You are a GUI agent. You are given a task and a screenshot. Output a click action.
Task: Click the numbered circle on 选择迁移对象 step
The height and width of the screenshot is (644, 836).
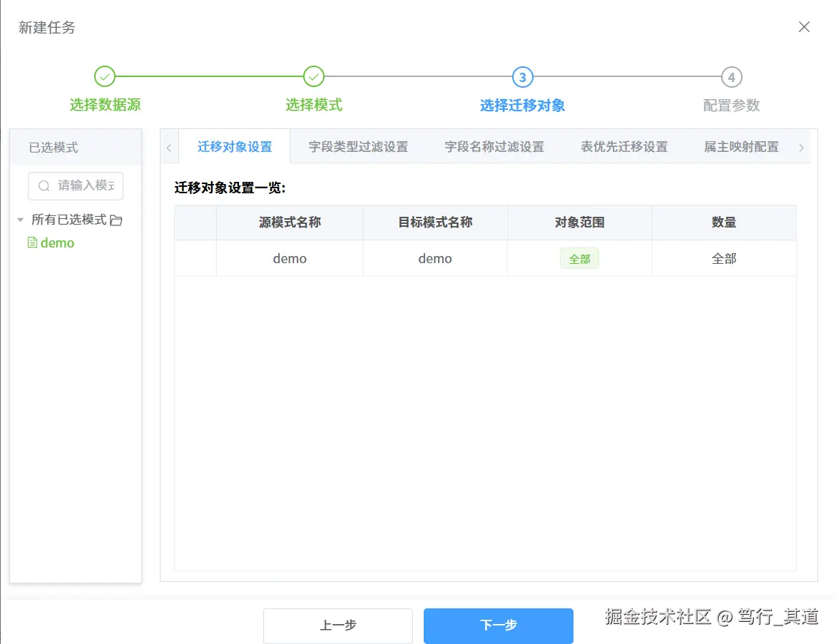click(x=521, y=76)
